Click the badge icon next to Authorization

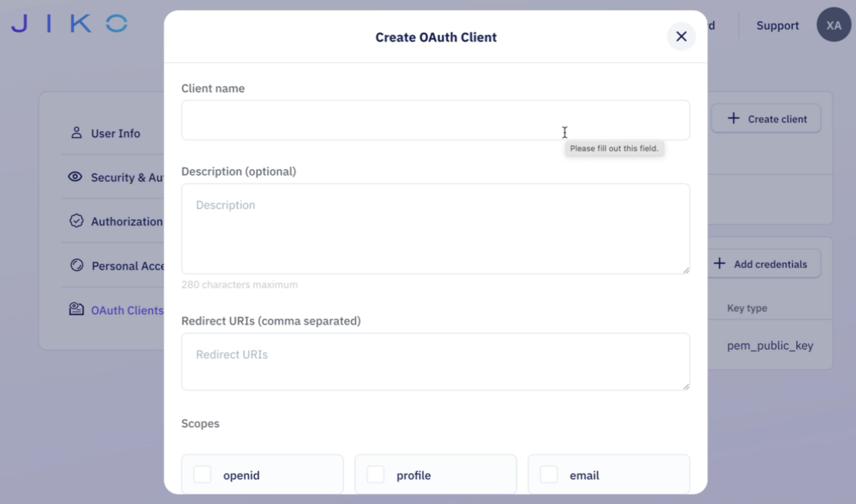(x=76, y=221)
